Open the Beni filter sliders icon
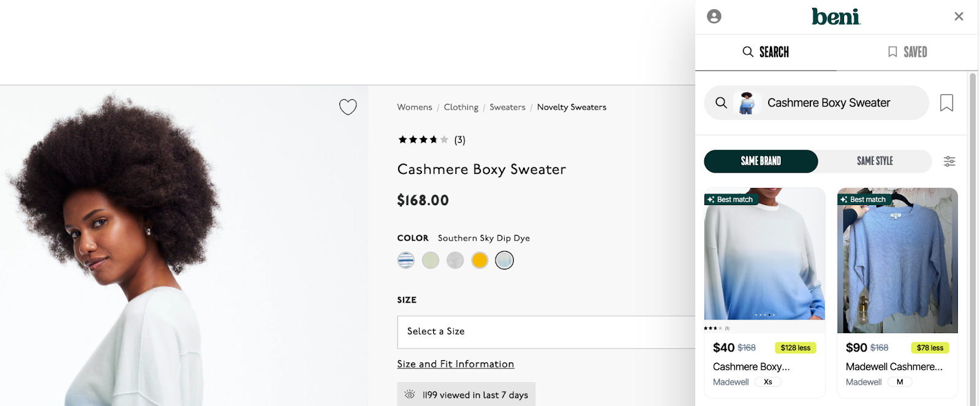 [949, 161]
